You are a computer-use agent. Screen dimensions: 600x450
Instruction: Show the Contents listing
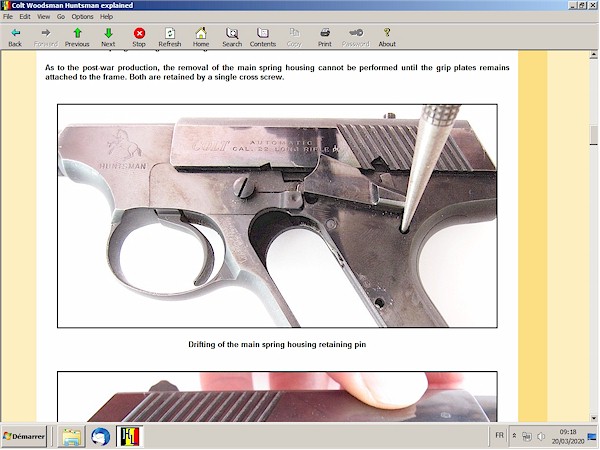tap(262, 37)
